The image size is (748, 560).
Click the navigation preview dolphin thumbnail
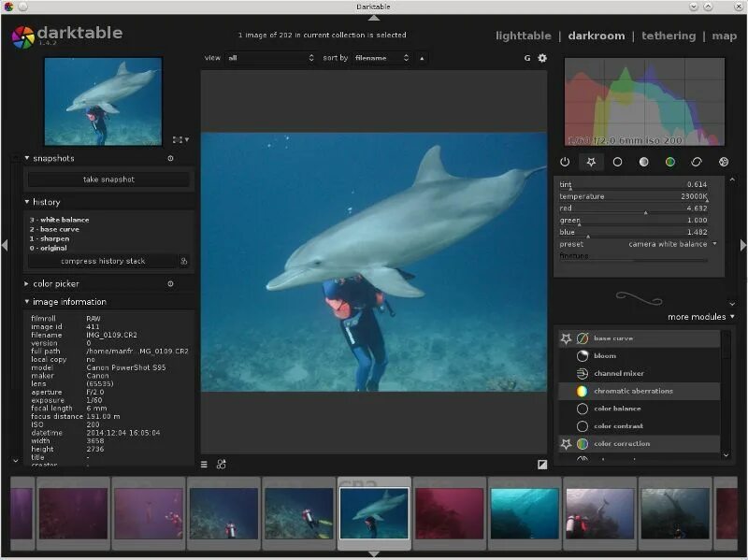coord(103,102)
